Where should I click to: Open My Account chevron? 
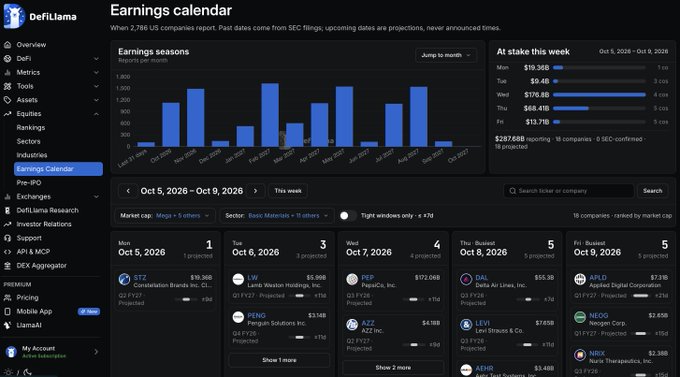[x=96, y=352]
